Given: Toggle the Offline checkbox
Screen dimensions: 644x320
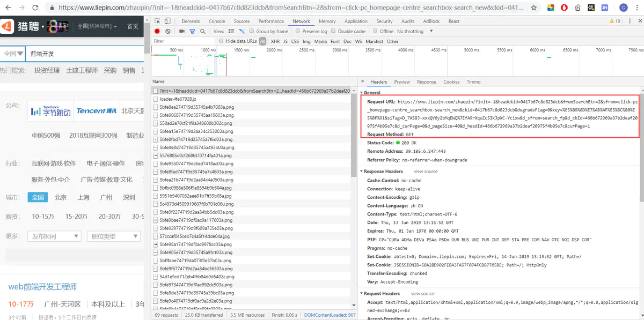Looking at the screenshot, I should [x=376, y=32].
